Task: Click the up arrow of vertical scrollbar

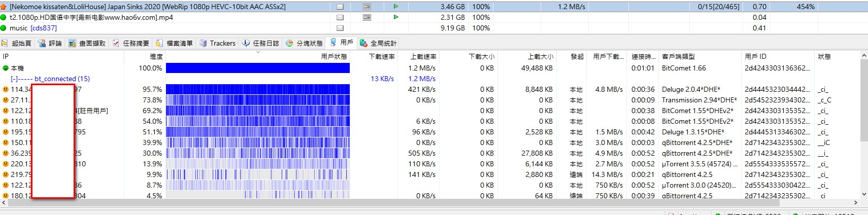Action: (864, 56)
